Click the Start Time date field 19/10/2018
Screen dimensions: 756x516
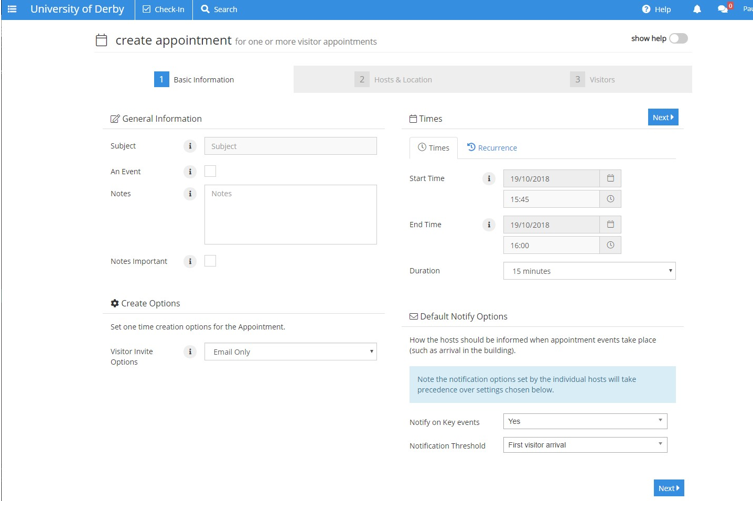point(552,178)
